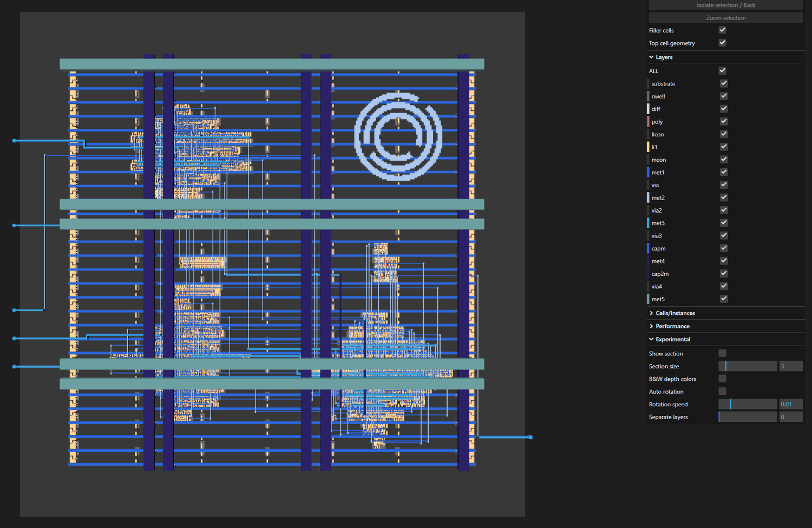Click the Separate layers value field
This screenshot has height=528, width=812.
click(791, 417)
